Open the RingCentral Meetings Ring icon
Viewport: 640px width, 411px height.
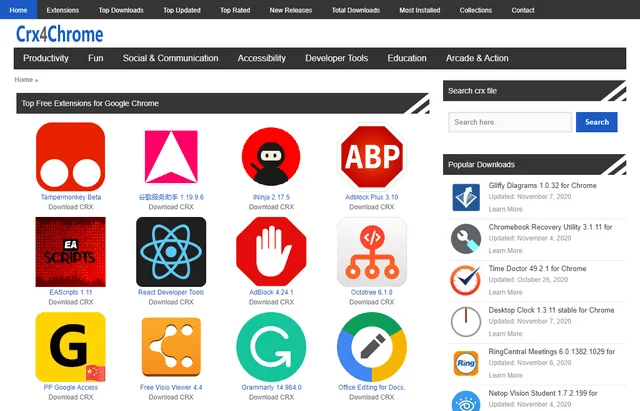coord(466,363)
